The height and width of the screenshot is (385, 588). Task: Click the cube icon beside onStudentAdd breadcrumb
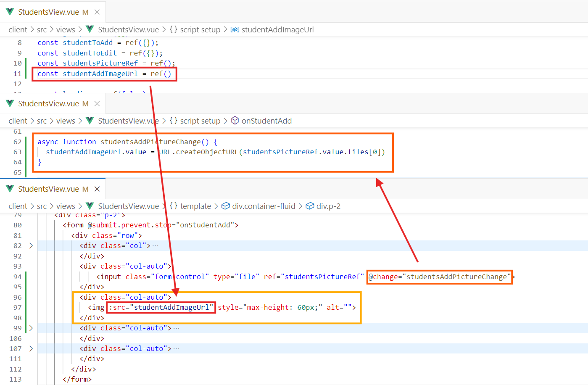pyautogui.click(x=235, y=121)
